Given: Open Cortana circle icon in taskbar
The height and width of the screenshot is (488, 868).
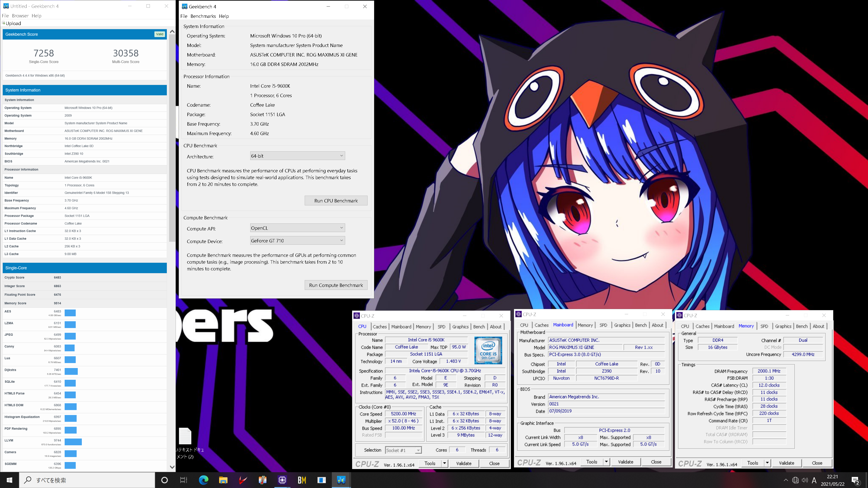Looking at the screenshot, I should click(x=164, y=480).
